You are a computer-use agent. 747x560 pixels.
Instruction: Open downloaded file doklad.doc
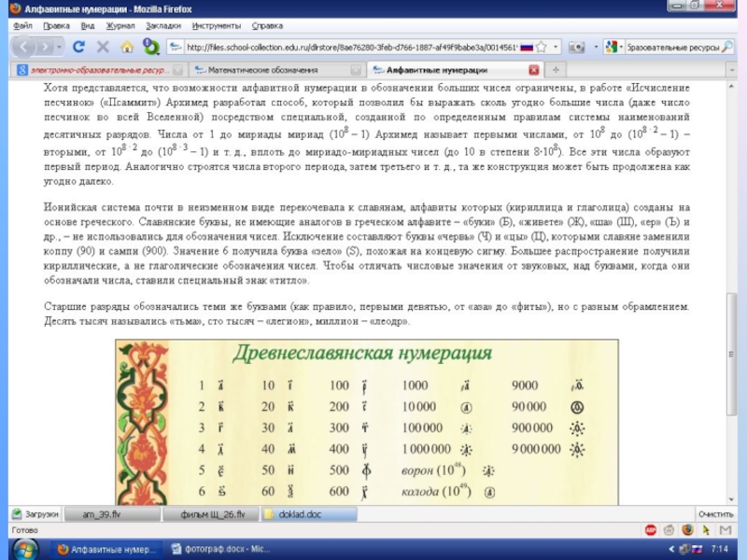click(x=299, y=514)
